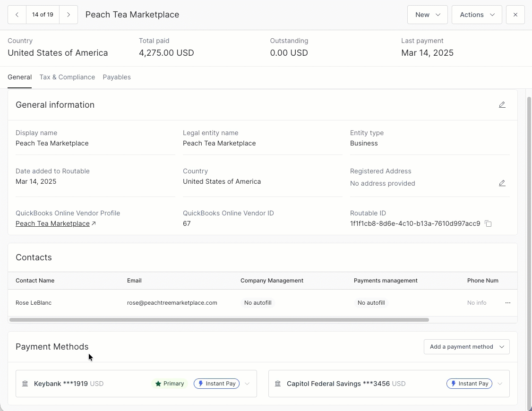Edit the Registered Address pencil icon
532x411 pixels.
point(502,183)
